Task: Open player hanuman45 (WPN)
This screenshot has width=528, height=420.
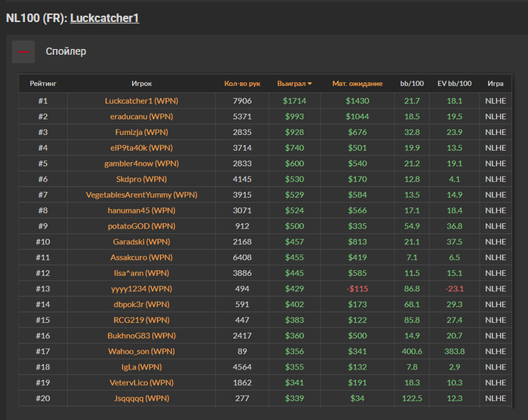Action: coord(142,210)
